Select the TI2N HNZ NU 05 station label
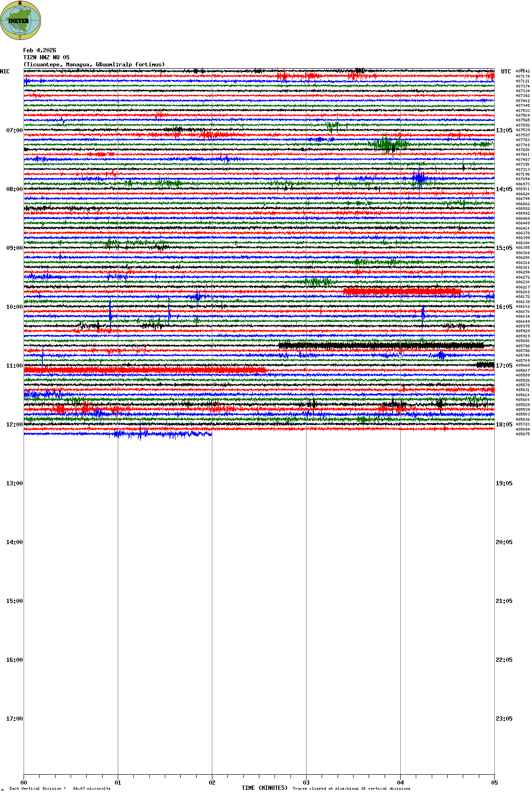Image resolution: width=532 pixels, height=795 pixels. pos(46,57)
